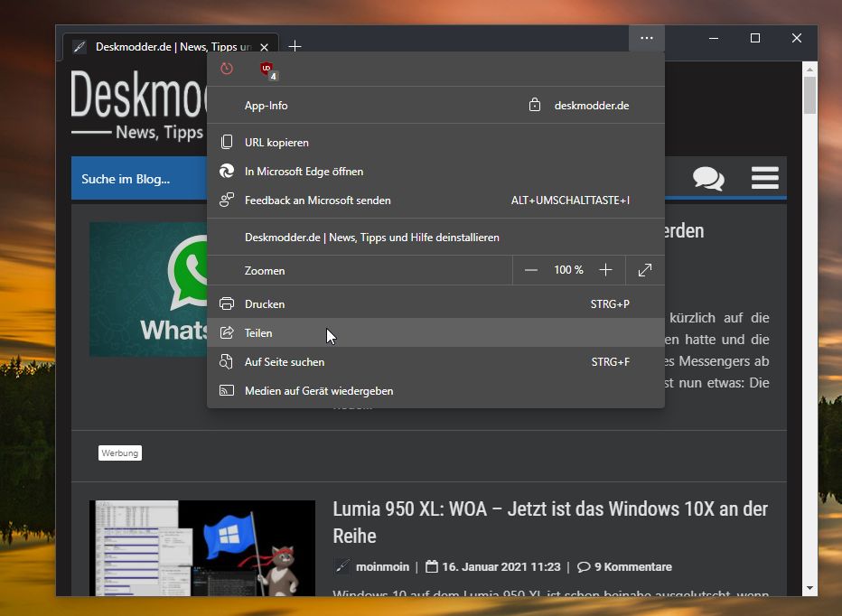842x616 pixels.
Task: Click the cast media icon
Action: [227, 390]
